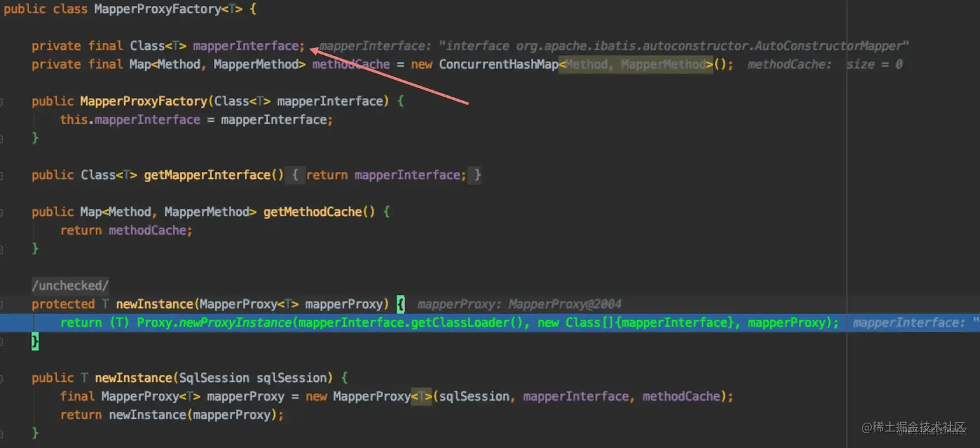Click newInstance in the protected method signature
Viewport: 980px width, 448px height.
tap(154, 304)
